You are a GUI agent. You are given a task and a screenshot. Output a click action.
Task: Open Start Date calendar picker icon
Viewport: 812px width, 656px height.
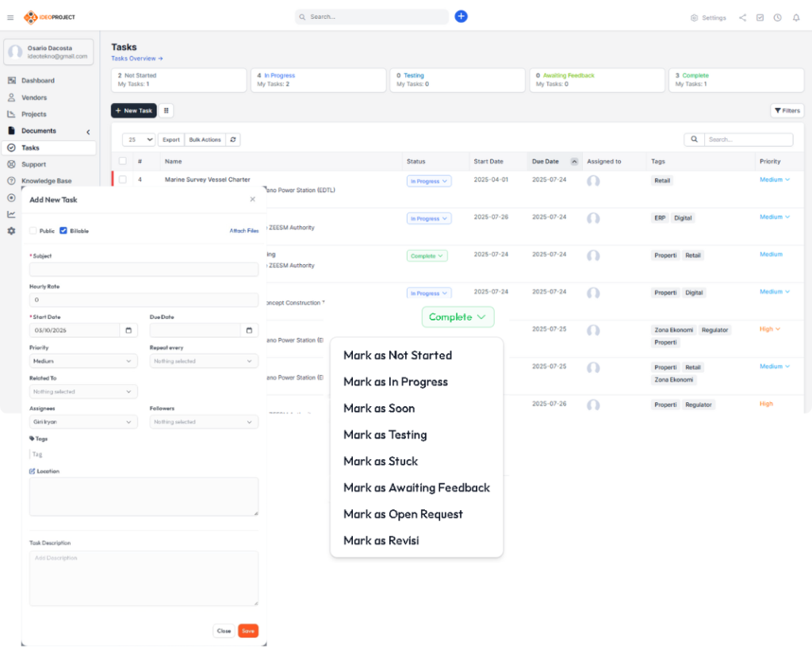[128, 331]
